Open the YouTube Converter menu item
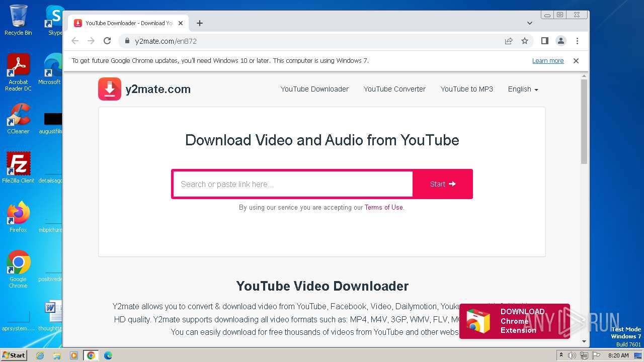 (x=394, y=89)
